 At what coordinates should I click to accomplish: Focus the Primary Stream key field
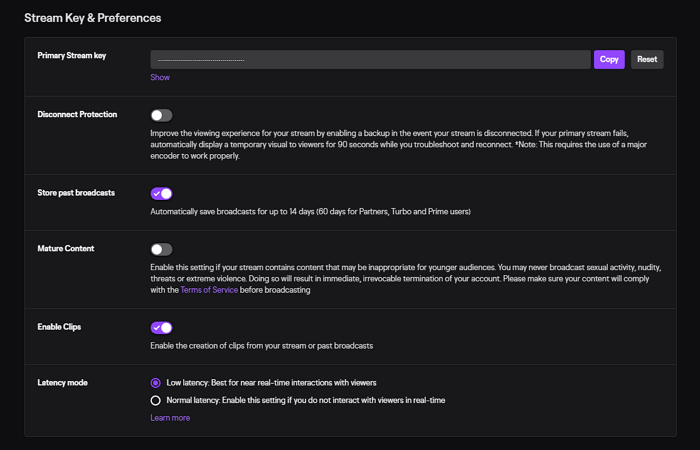(370, 60)
